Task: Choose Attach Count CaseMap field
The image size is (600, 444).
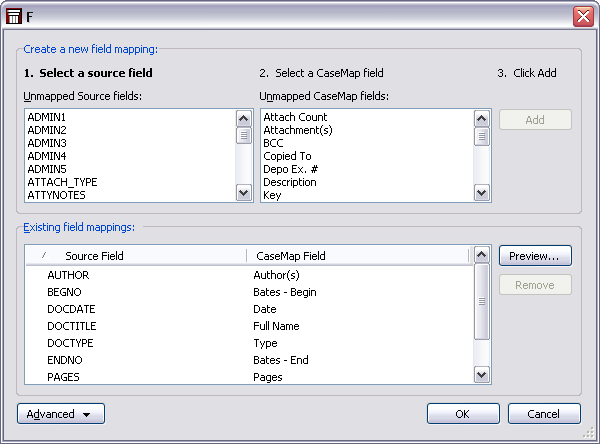Action: coord(294,117)
